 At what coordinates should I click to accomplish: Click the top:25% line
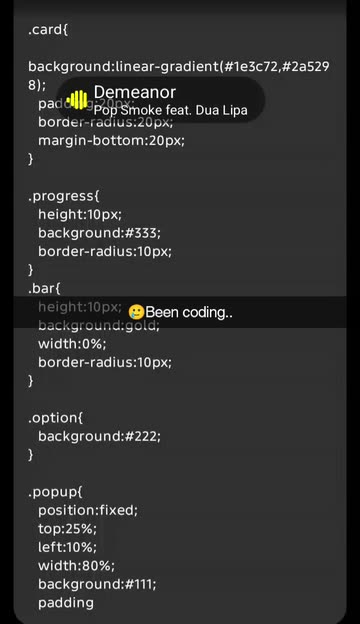[x=67, y=529]
